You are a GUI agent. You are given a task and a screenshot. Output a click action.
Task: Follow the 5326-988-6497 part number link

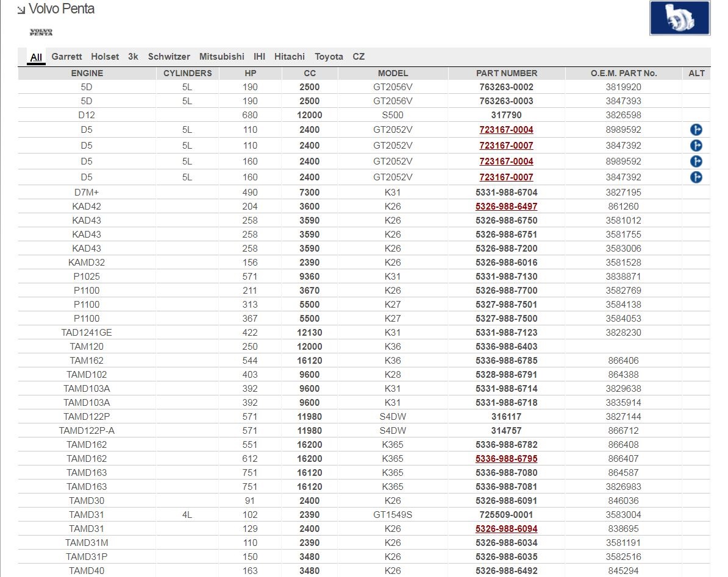coord(506,207)
